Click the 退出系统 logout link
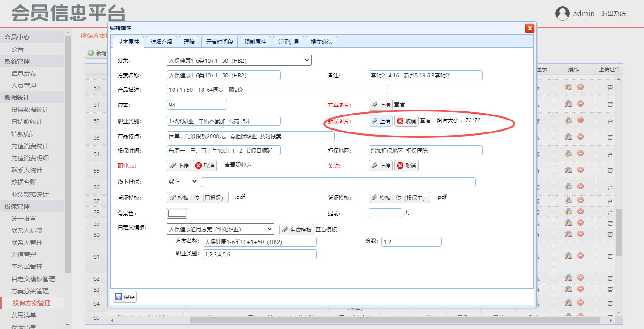The image size is (644, 329). point(613,14)
